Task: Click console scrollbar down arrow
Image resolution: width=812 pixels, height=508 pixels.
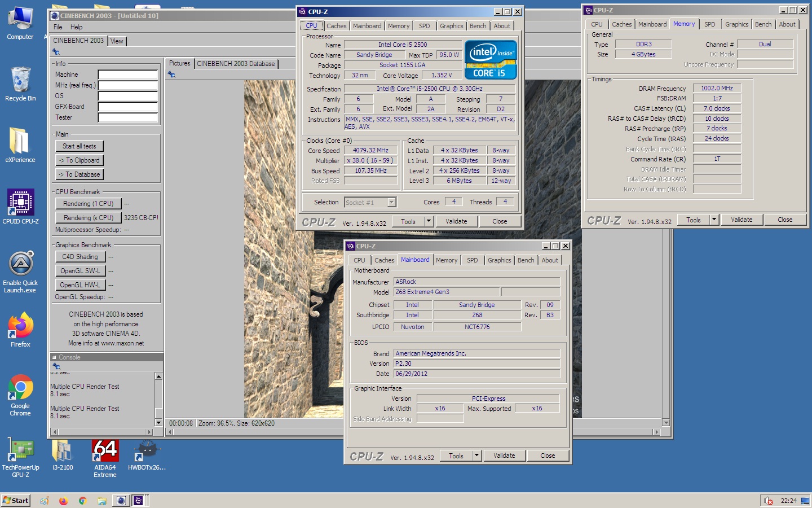Action: (x=158, y=423)
